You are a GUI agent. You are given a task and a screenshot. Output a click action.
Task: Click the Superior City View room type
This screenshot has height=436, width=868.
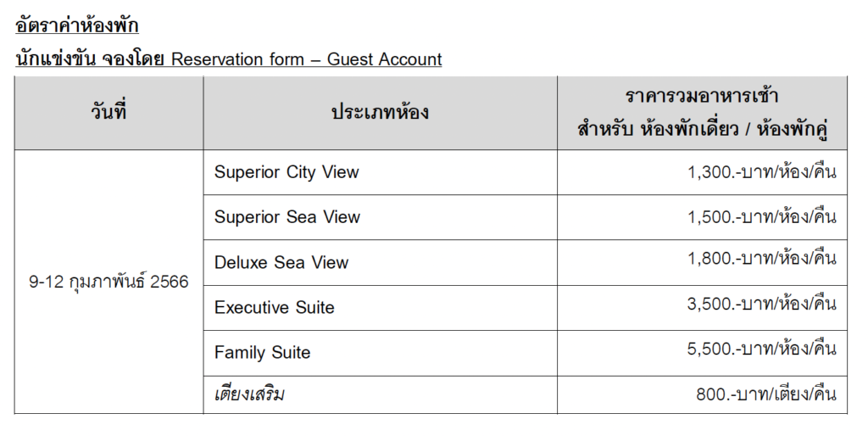pyautogui.click(x=287, y=172)
